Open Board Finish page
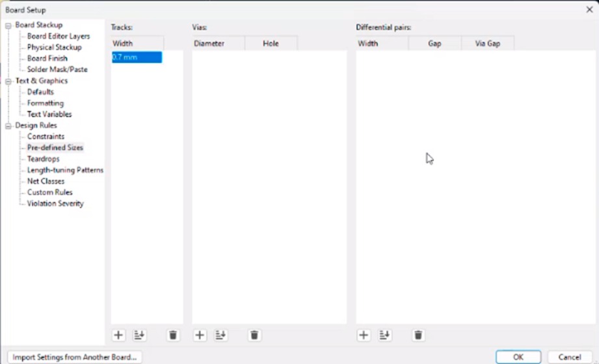This screenshot has height=364, width=599. [x=47, y=58]
